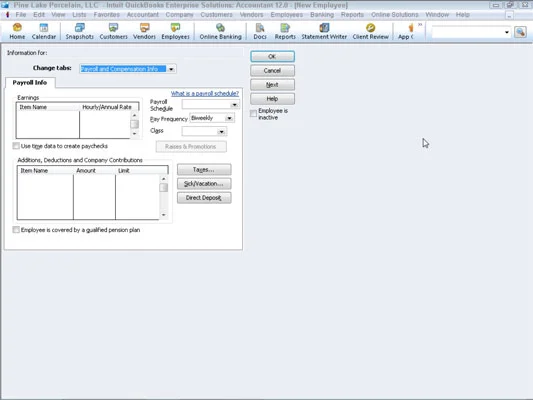
Task: Expand the Change tabs dropdown
Action: tap(171, 69)
